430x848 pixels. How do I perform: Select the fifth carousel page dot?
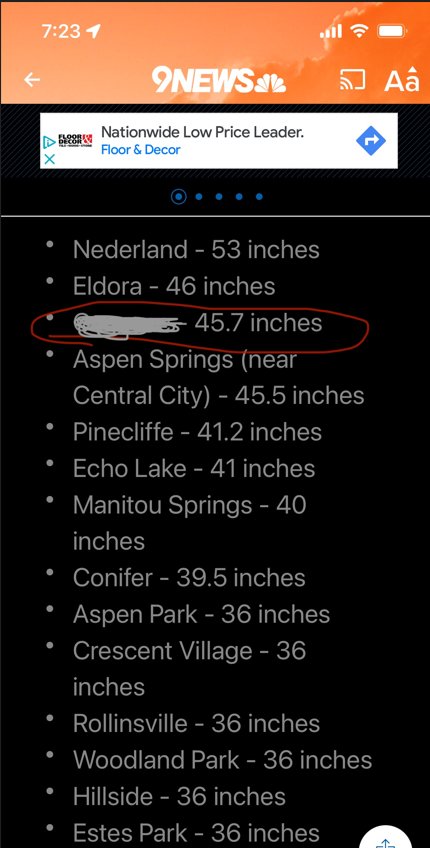[x=259, y=196]
